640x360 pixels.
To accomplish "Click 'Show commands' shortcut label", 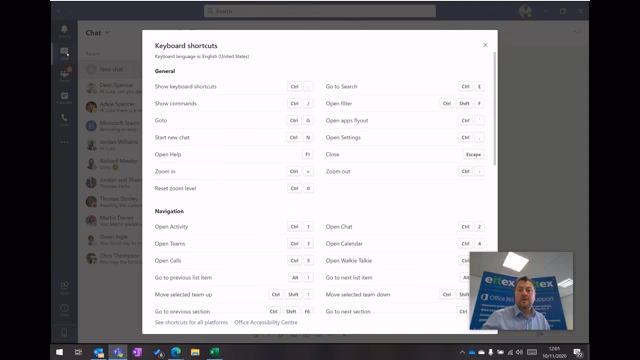I will 176,104.
